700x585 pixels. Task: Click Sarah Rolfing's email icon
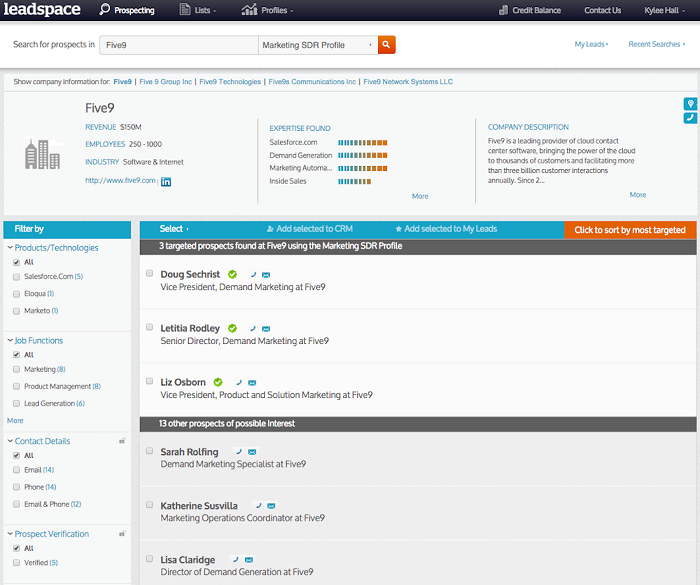(252, 452)
